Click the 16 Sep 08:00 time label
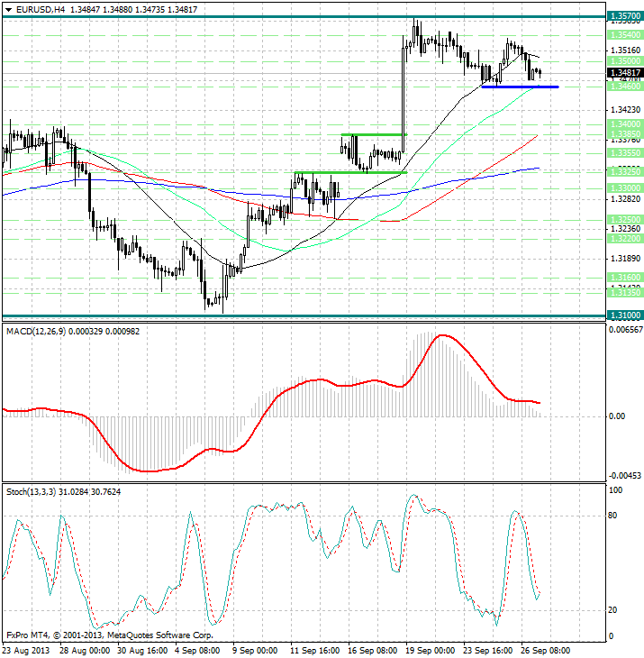 (373, 651)
